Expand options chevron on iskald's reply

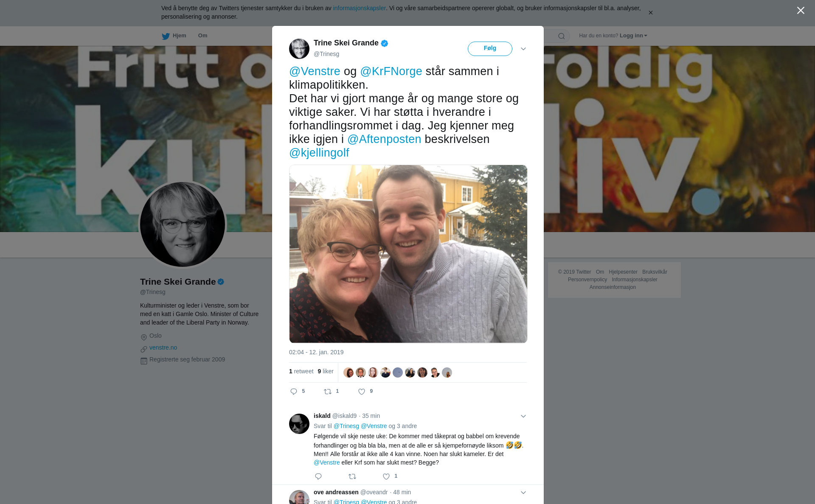(523, 416)
